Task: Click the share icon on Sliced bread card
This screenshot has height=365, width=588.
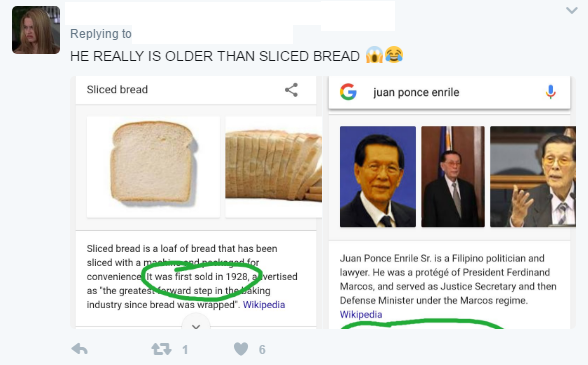Action: tap(291, 90)
